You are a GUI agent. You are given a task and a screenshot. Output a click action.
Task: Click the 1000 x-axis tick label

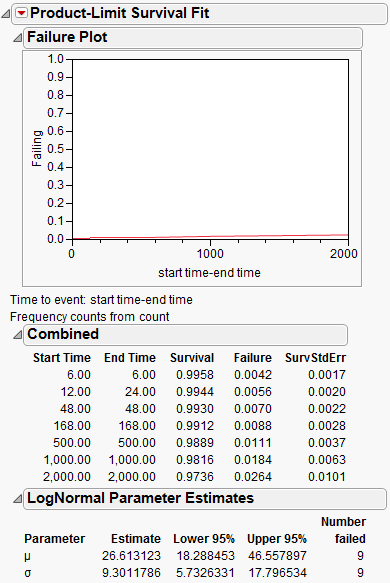[210, 254]
